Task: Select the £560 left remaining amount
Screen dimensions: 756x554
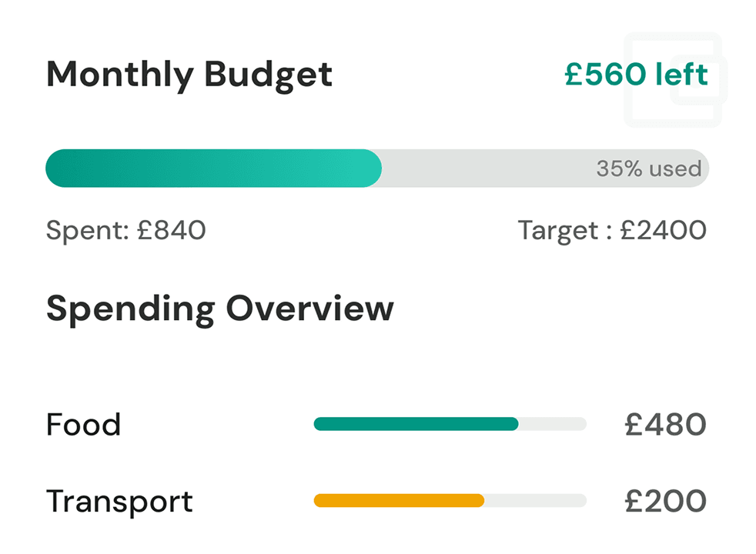Action: pos(635,75)
